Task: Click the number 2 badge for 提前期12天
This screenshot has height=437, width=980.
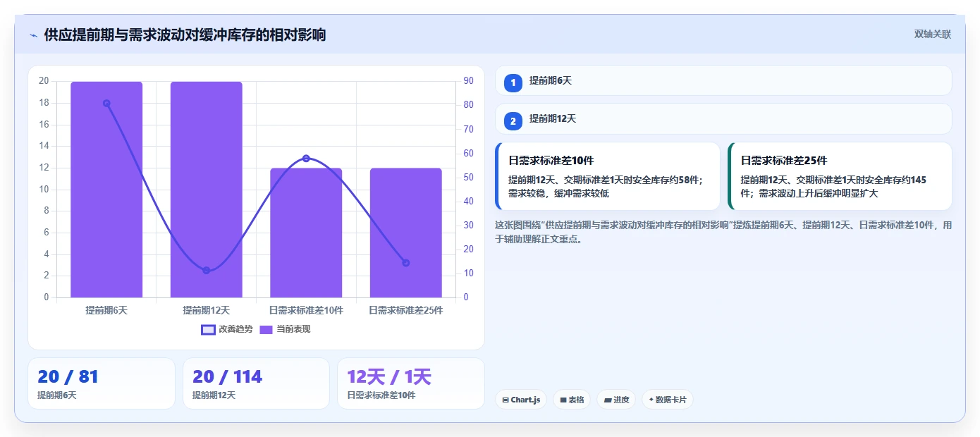Action: click(513, 121)
